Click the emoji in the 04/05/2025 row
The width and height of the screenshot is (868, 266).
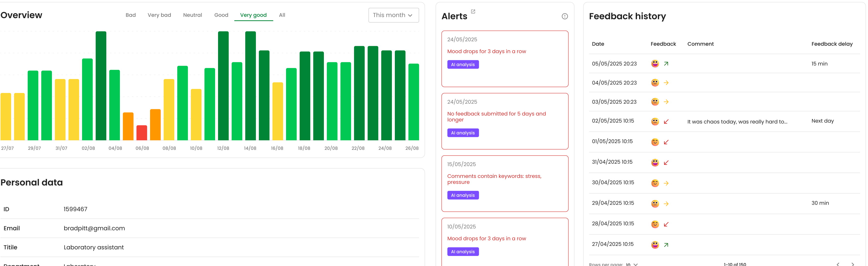pos(655,82)
